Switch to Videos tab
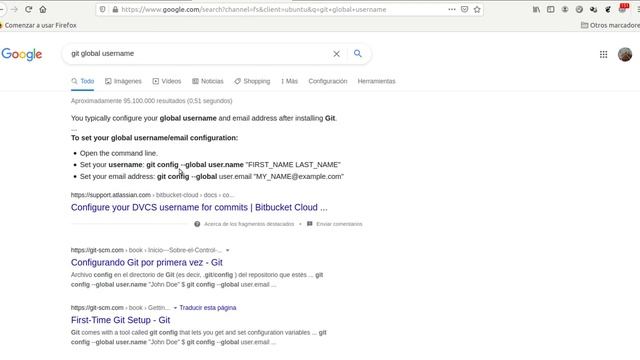Image resolution: width=640 pixels, height=360 pixels. click(167, 81)
